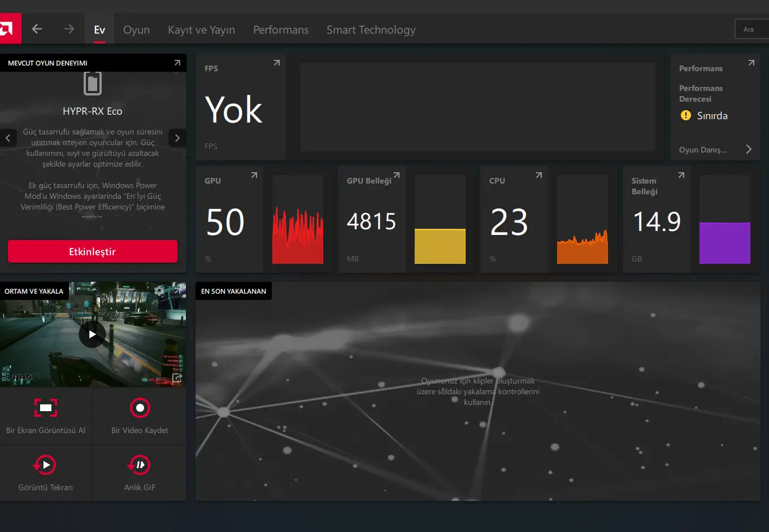Screen dimensions: 769x532
Task: Capture an Anlık GIF
Action: 140,473
